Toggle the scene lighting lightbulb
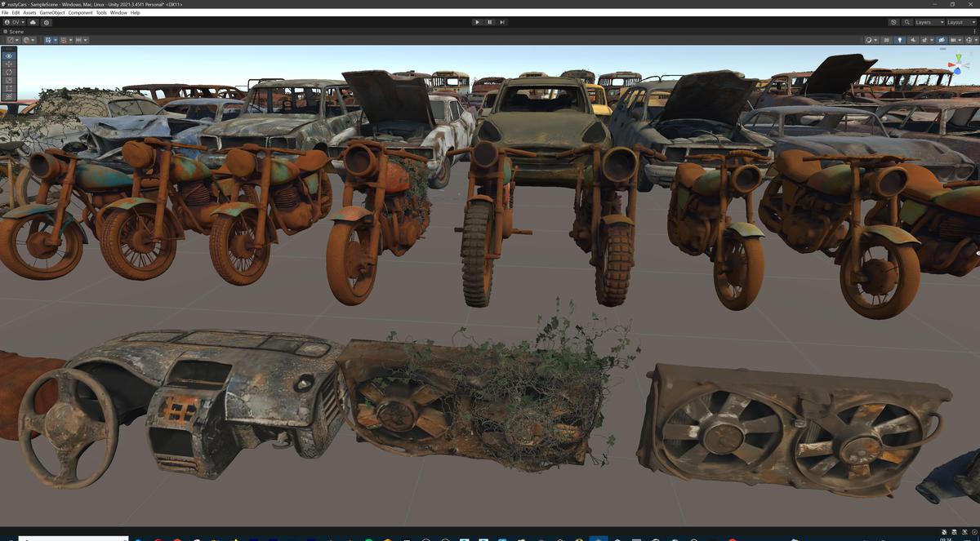Image resolution: width=980 pixels, height=541 pixels. coord(900,39)
